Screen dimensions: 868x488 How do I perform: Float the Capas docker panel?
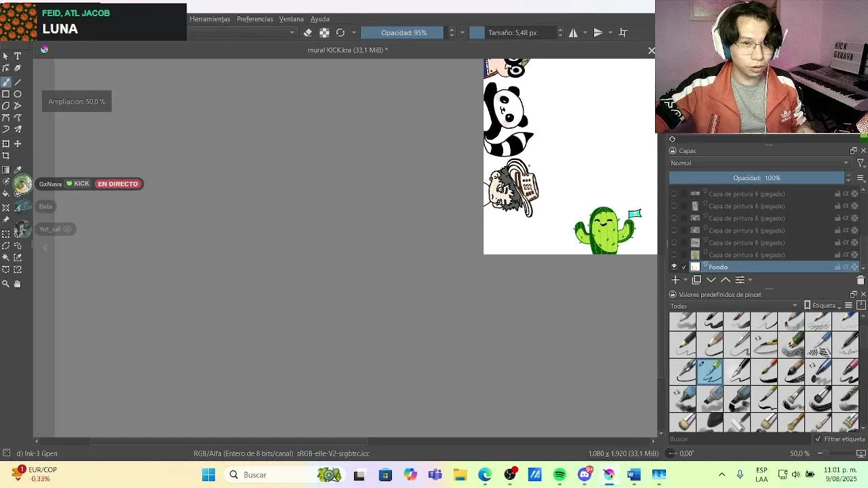point(853,150)
